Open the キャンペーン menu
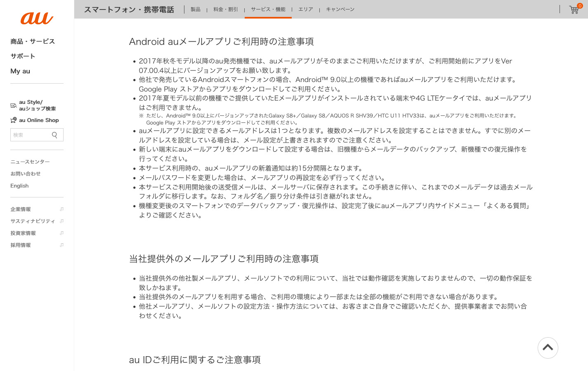588x371 pixels. tap(340, 9)
